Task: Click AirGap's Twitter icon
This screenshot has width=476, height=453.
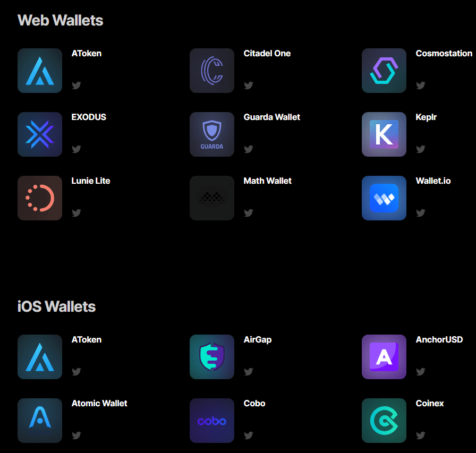Action: click(249, 371)
